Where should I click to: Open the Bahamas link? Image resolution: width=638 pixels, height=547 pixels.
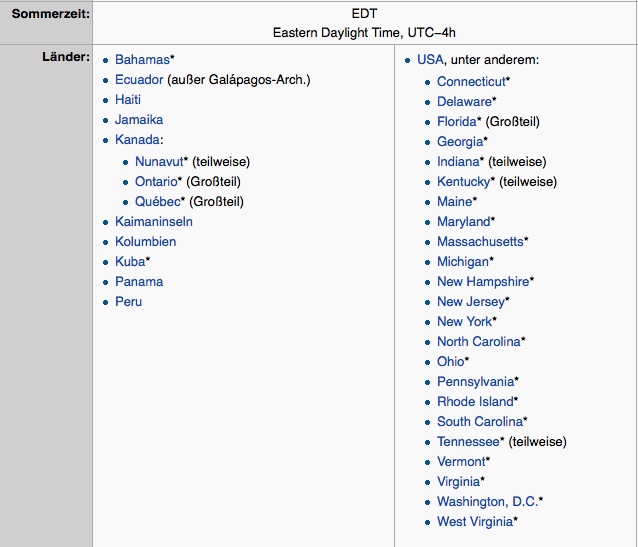tap(142, 60)
